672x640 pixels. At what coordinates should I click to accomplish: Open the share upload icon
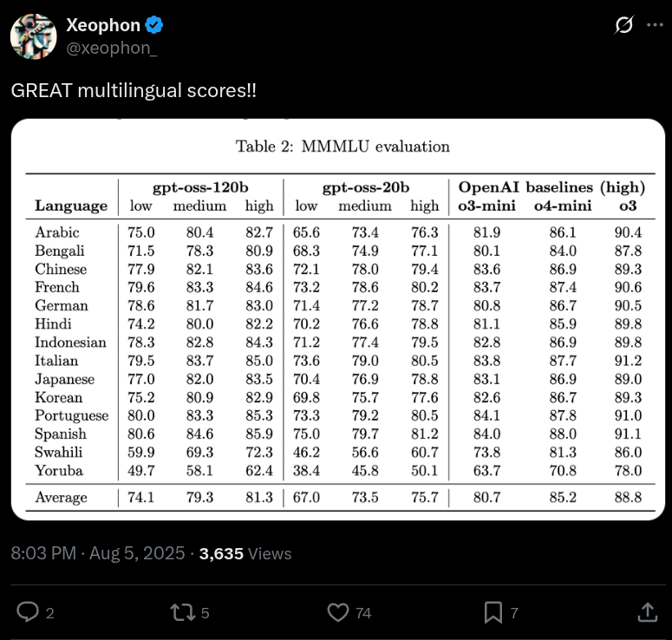[x=647, y=612]
